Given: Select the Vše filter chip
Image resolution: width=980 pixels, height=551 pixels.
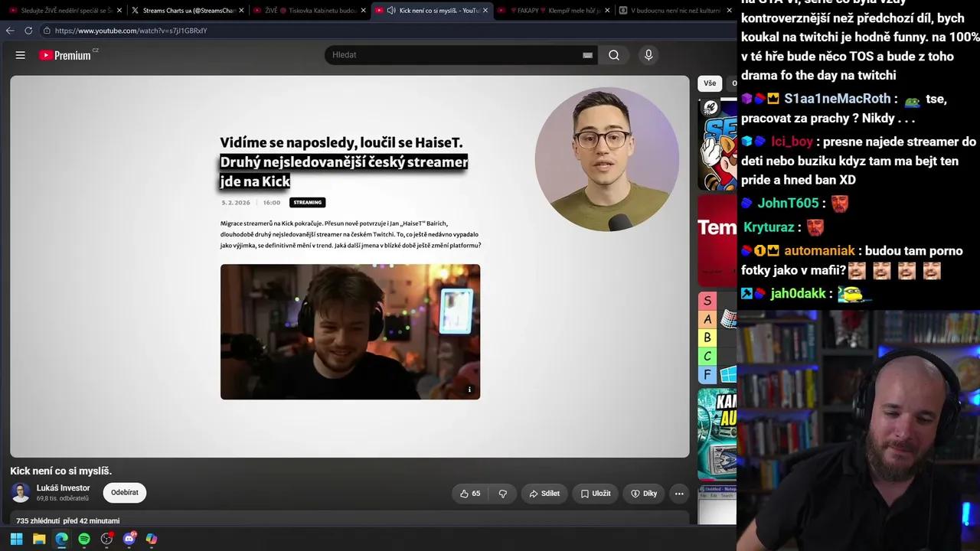Looking at the screenshot, I should 710,83.
